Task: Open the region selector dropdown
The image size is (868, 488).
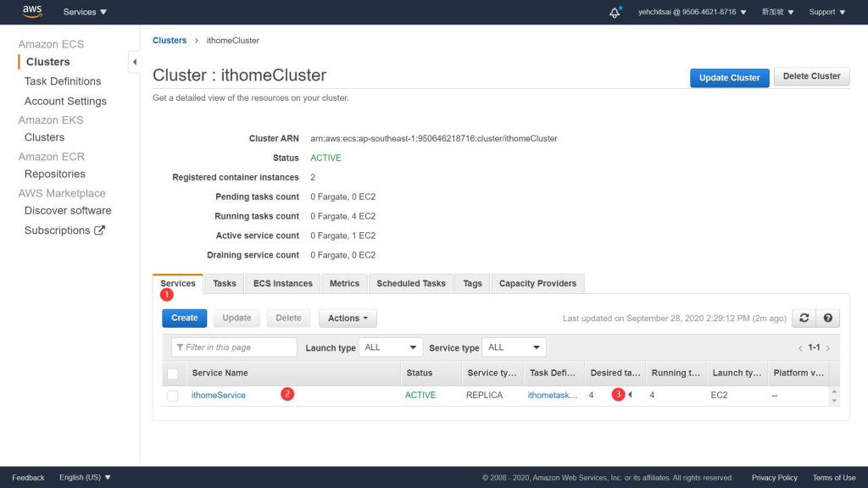Action: point(777,12)
